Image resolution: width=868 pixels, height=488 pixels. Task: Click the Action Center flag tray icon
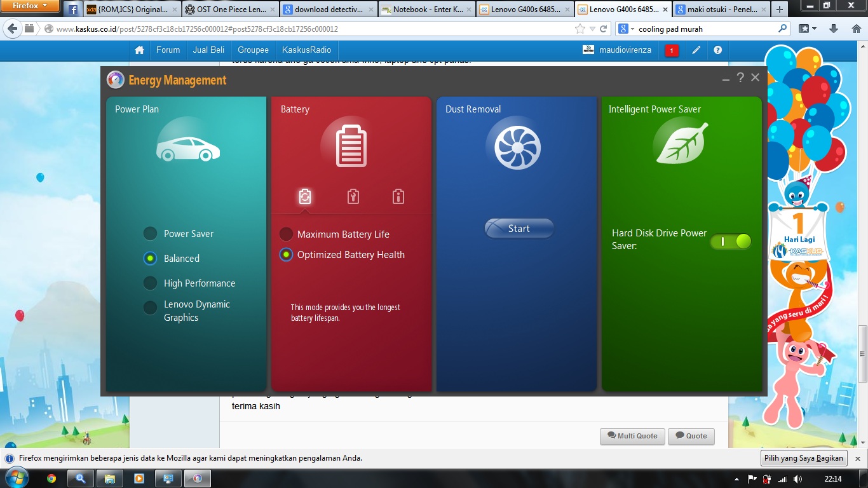[752, 479]
